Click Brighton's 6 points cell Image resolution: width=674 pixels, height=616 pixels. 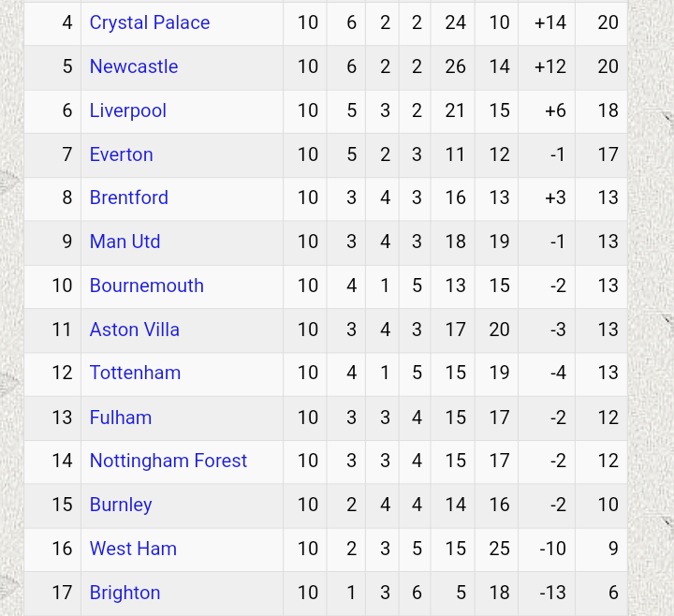pos(601,594)
